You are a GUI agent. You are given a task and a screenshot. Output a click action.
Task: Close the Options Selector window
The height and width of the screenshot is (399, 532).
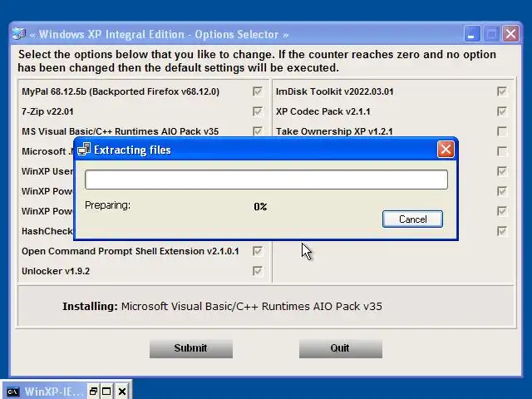click(x=511, y=34)
